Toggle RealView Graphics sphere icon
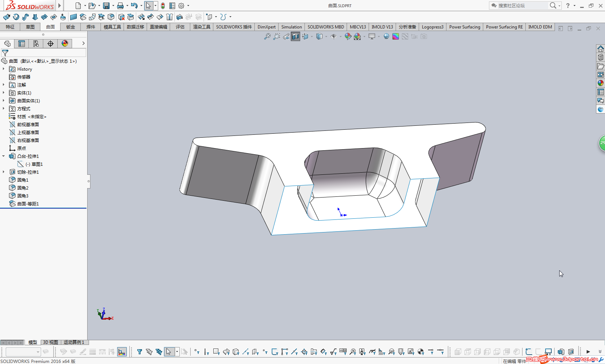Image resolution: width=605 pixels, height=364 pixels. click(386, 36)
